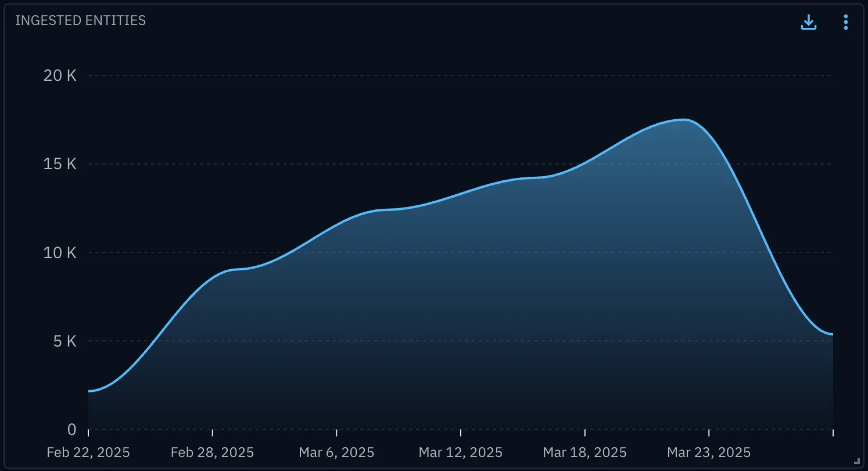Select the Mar 12, 2025 date label

click(x=461, y=452)
